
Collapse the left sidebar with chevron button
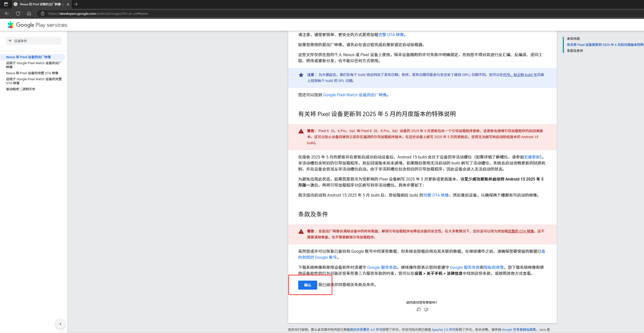pyautogui.click(x=60, y=324)
